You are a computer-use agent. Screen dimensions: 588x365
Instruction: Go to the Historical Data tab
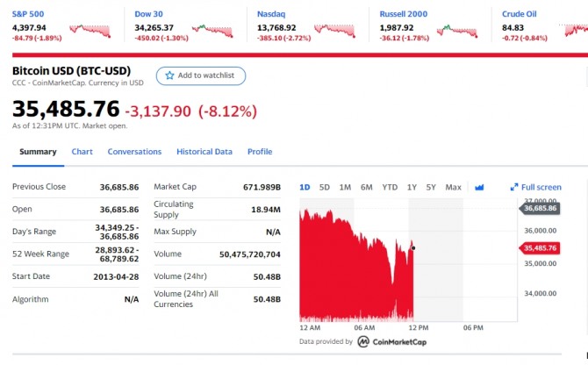pyautogui.click(x=204, y=152)
